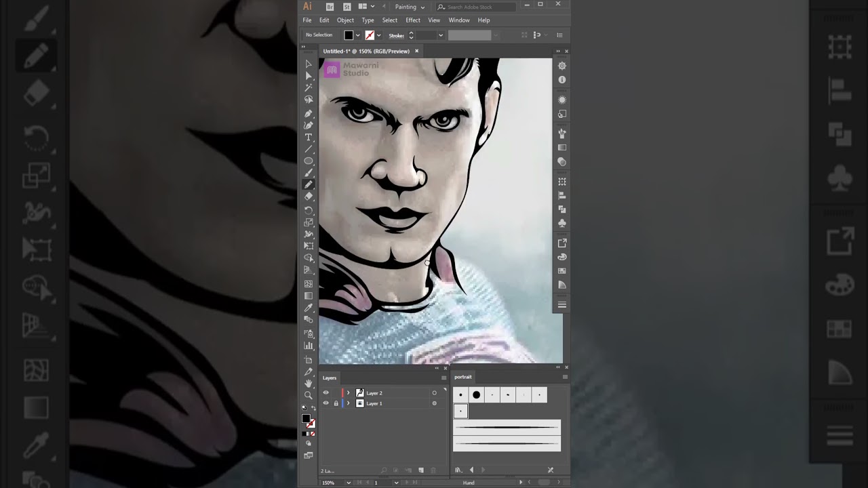This screenshot has height=488, width=868.
Task: Select the Line Segment tool
Action: tap(309, 149)
